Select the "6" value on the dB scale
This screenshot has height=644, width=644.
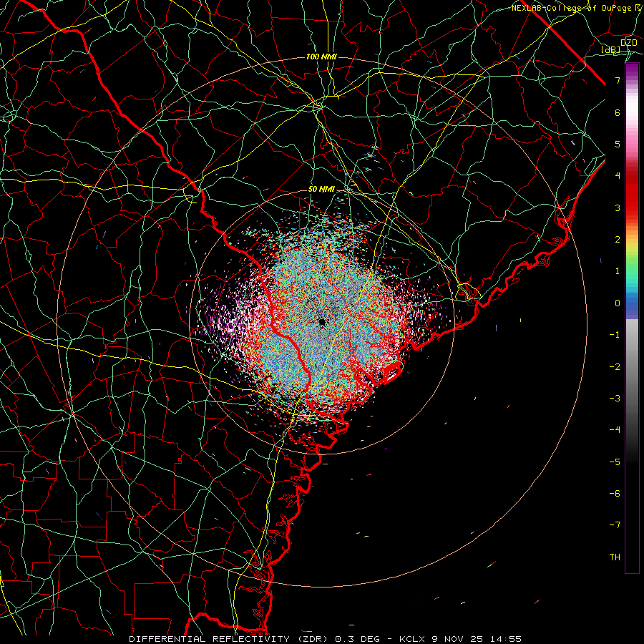(618, 112)
